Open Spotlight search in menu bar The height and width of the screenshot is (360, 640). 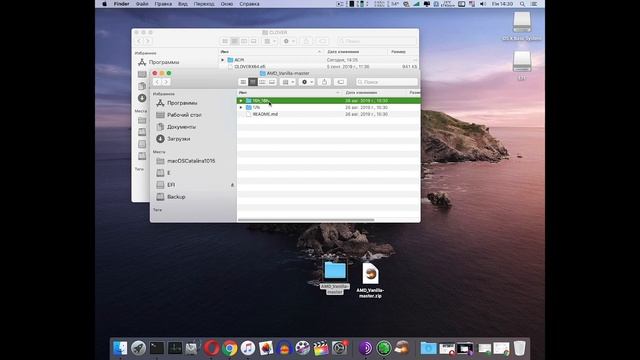(522, 4)
